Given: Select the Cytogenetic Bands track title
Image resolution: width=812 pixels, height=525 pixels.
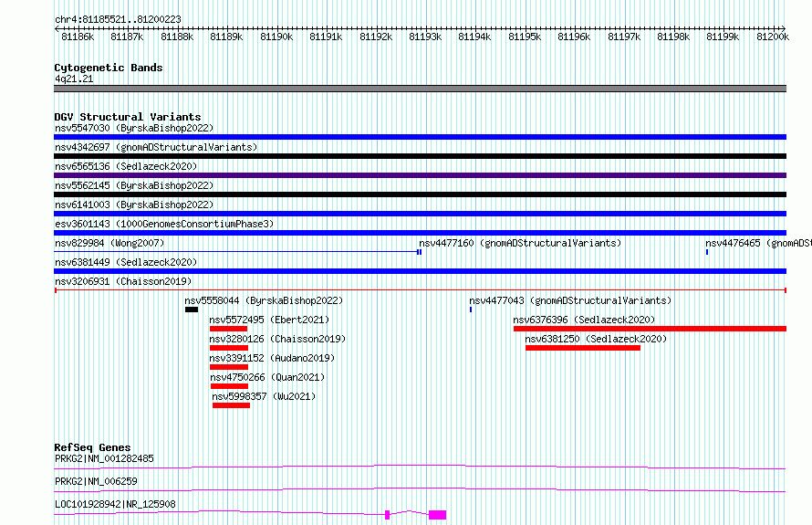Looking at the screenshot, I should (x=109, y=68).
